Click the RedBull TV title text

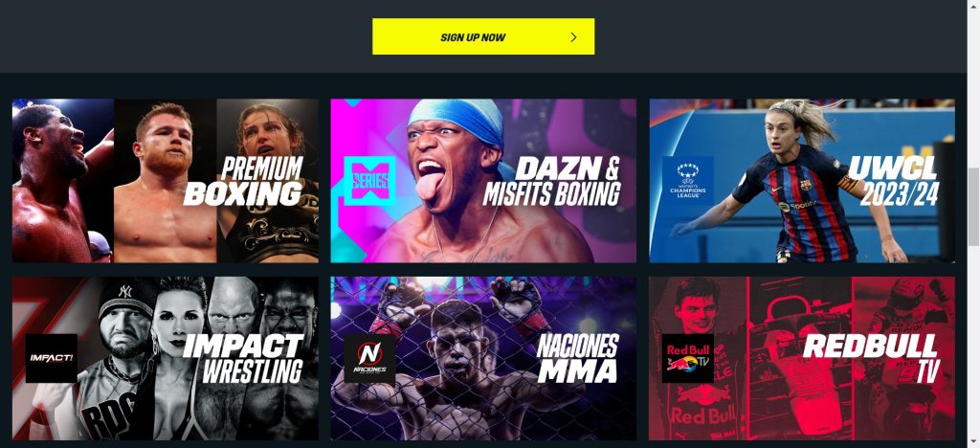[x=871, y=359]
